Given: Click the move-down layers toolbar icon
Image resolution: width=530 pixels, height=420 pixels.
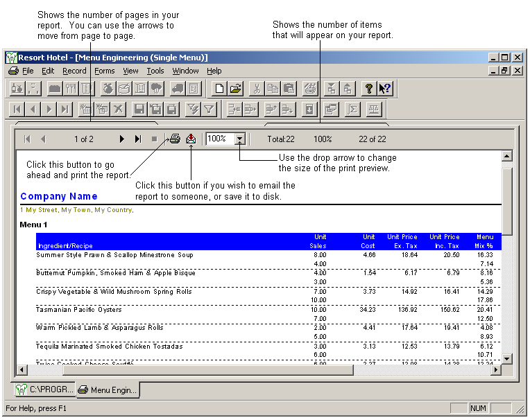Looking at the screenshot, I should click(332, 89).
